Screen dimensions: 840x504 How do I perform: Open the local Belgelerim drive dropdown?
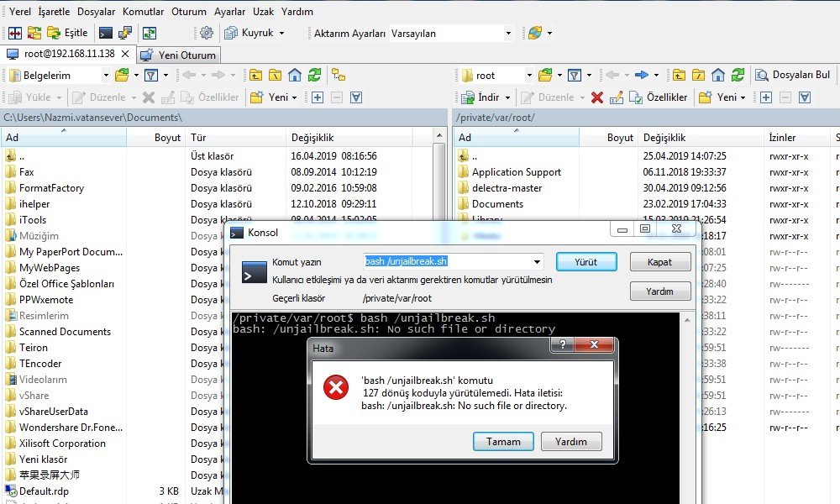106,76
